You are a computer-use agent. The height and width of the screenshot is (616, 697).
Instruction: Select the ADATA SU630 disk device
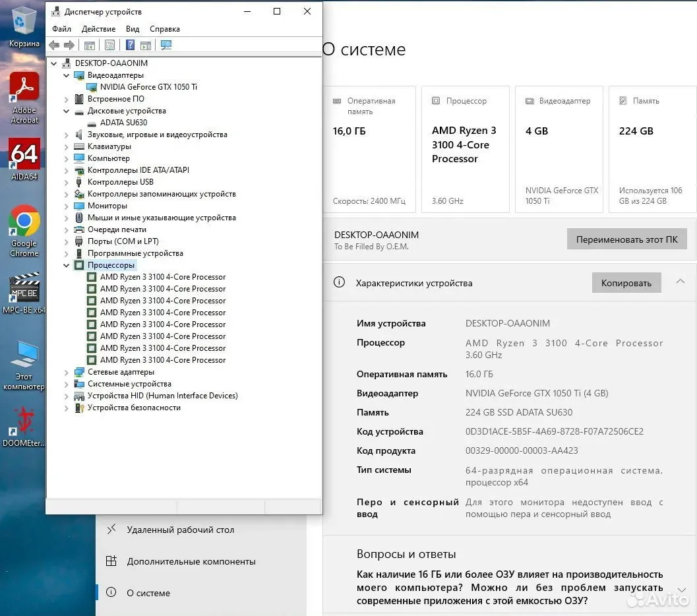point(123,123)
